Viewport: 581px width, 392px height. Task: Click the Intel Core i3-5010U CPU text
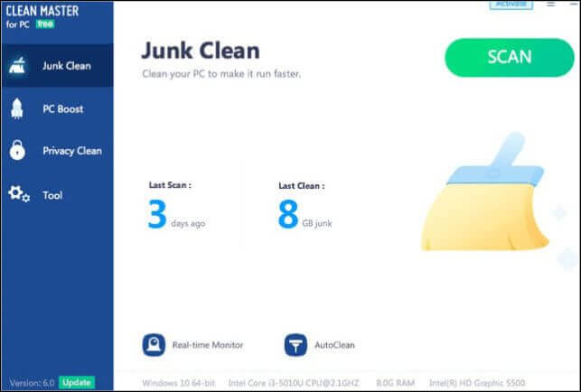(x=294, y=383)
